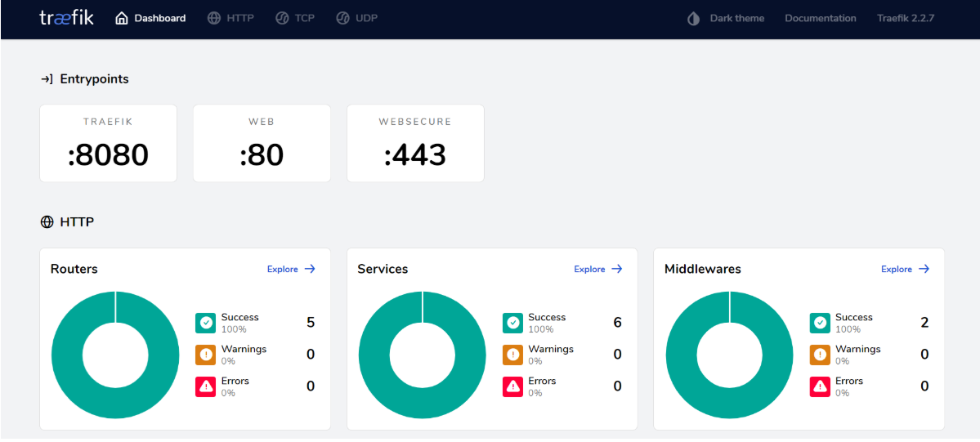Switch to the UDP tab
This screenshot has height=442, width=980.
pos(357,18)
